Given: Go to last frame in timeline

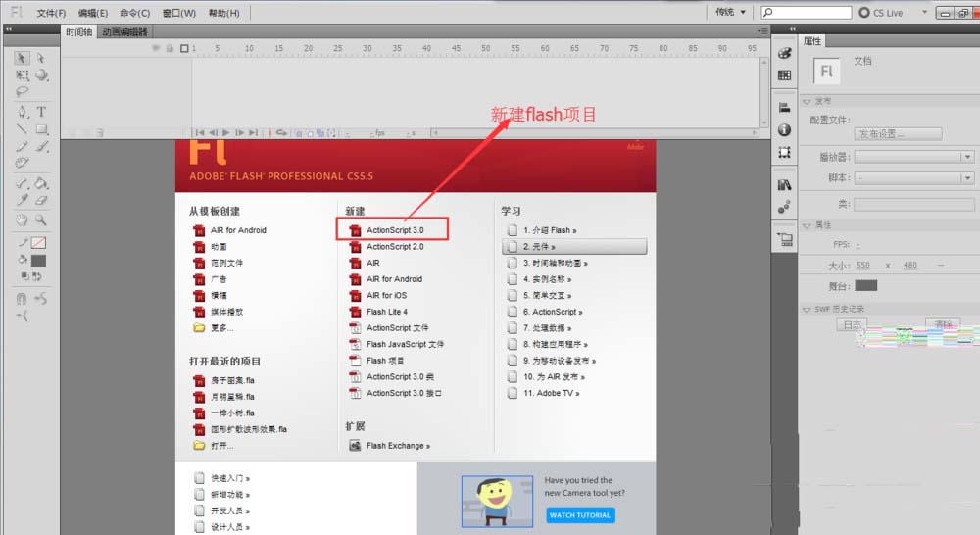Looking at the screenshot, I should click(253, 132).
